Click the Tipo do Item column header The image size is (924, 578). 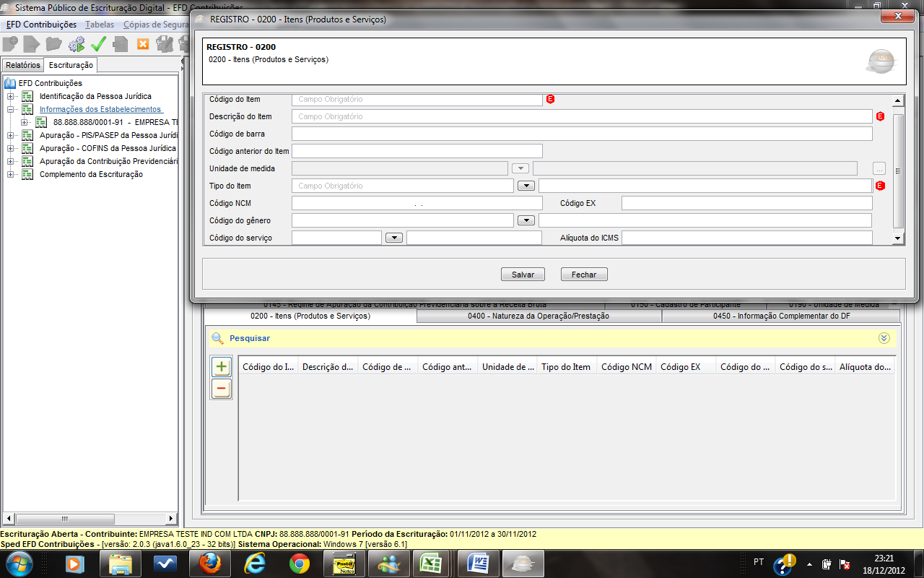tap(567, 367)
